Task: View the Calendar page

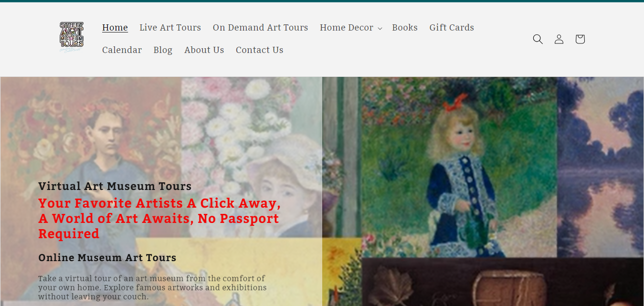Action: click(122, 50)
